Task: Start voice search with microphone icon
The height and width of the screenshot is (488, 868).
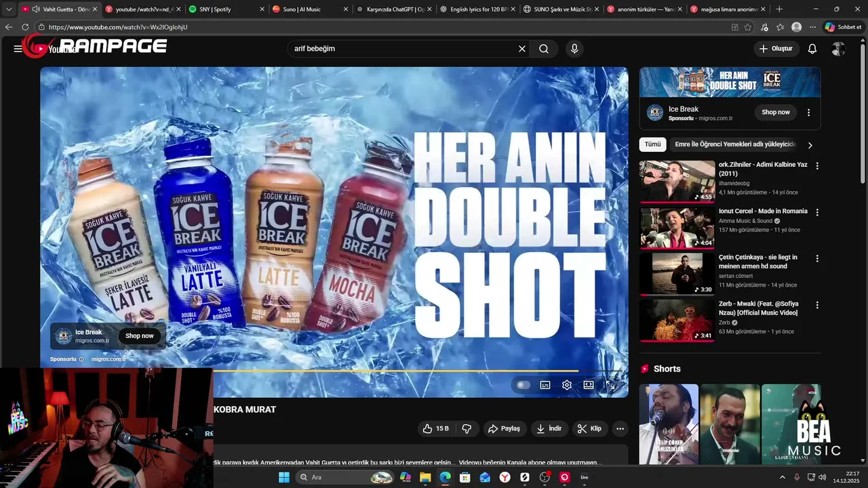Action: [574, 49]
